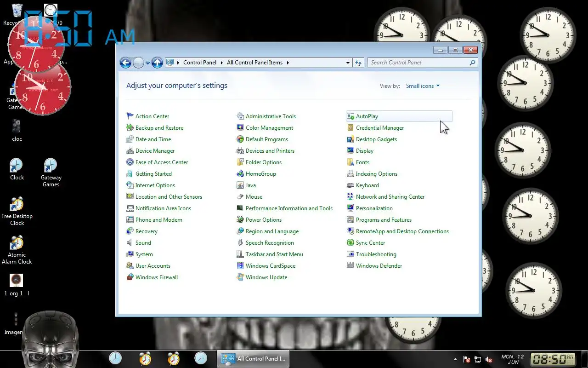The image size is (588, 368).
Task: Open the Windows Firewall icon
Action: pyautogui.click(x=130, y=277)
